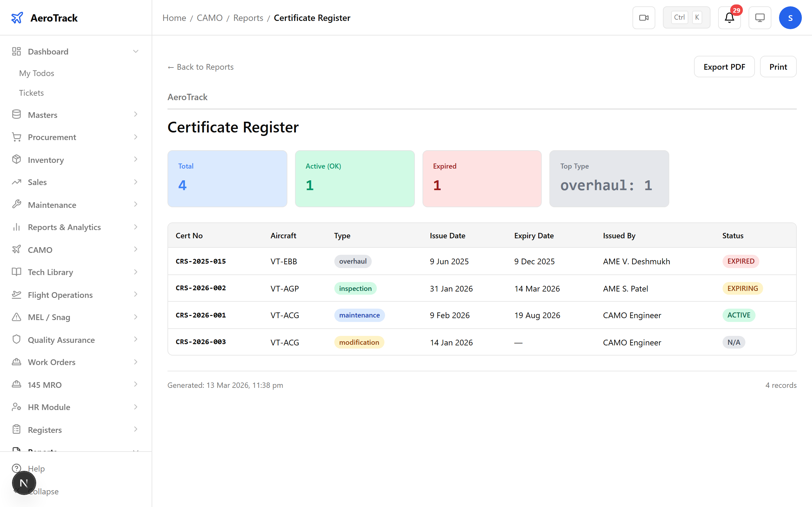Expand the Masters section
The width and height of the screenshot is (812, 507).
coord(135,114)
